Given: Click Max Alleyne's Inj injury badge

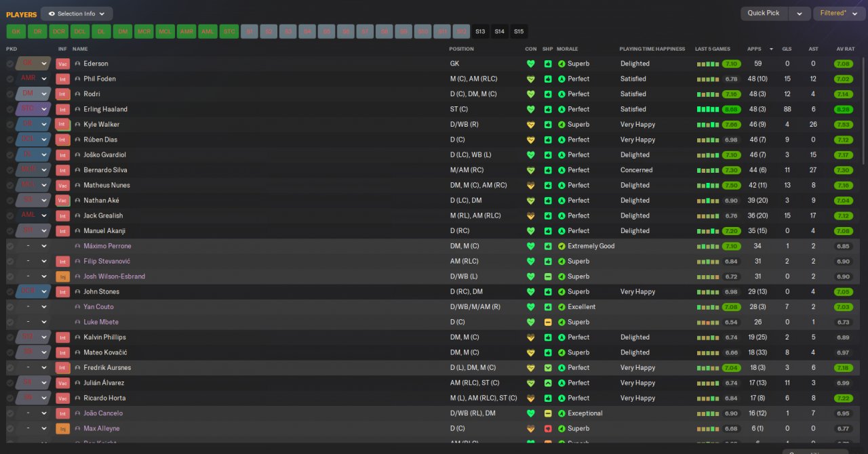Looking at the screenshot, I should coord(63,428).
